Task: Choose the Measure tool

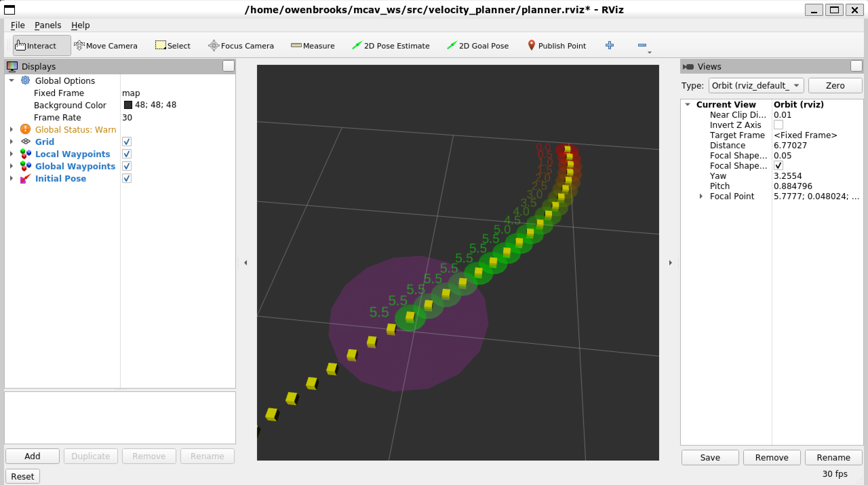Action: [x=313, y=45]
